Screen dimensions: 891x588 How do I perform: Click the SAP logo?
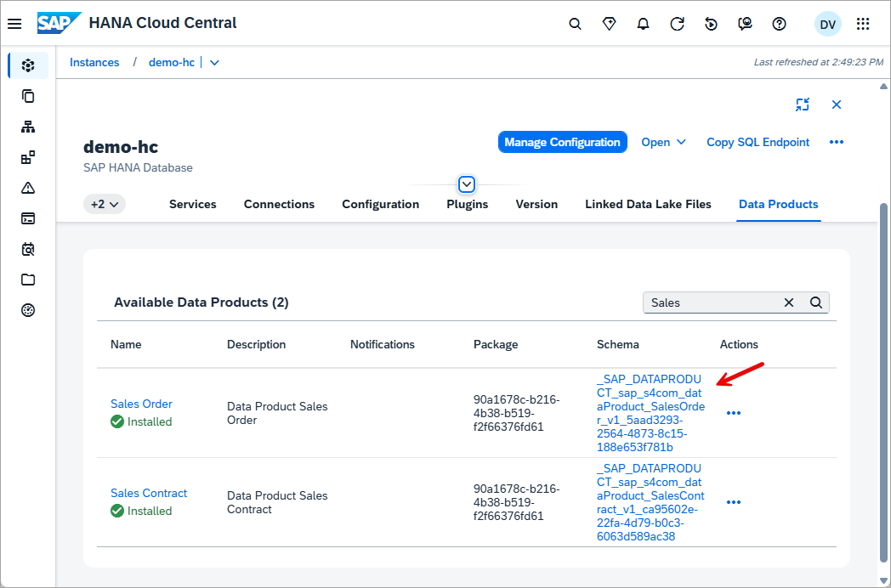tap(59, 23)
